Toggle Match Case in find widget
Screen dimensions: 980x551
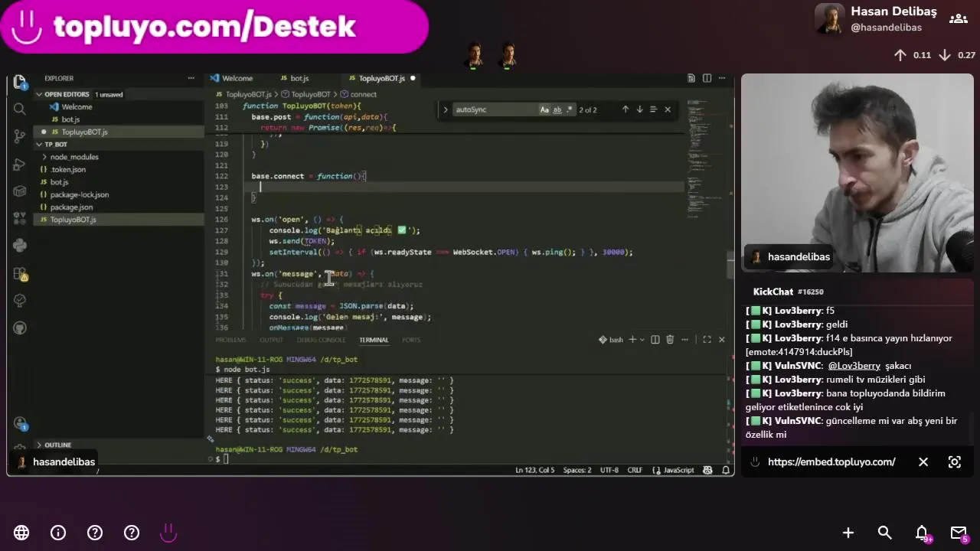[544, 109]
